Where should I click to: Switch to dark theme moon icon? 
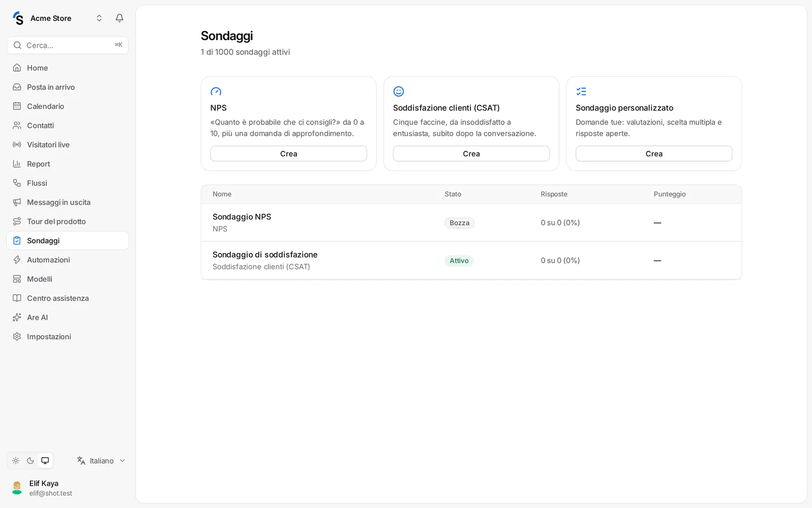pyautogui.click(x=30, y=461)
